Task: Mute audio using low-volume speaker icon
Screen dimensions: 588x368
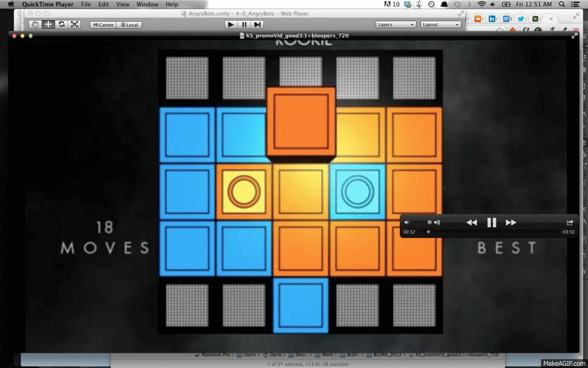Action: (406, 223)
